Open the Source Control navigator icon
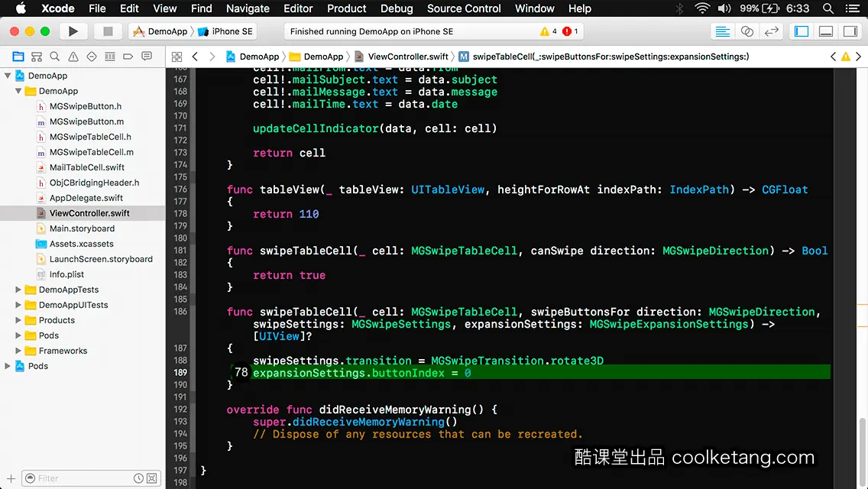Image resolution: width=868 pixels, height=489 pixels. 37,57
